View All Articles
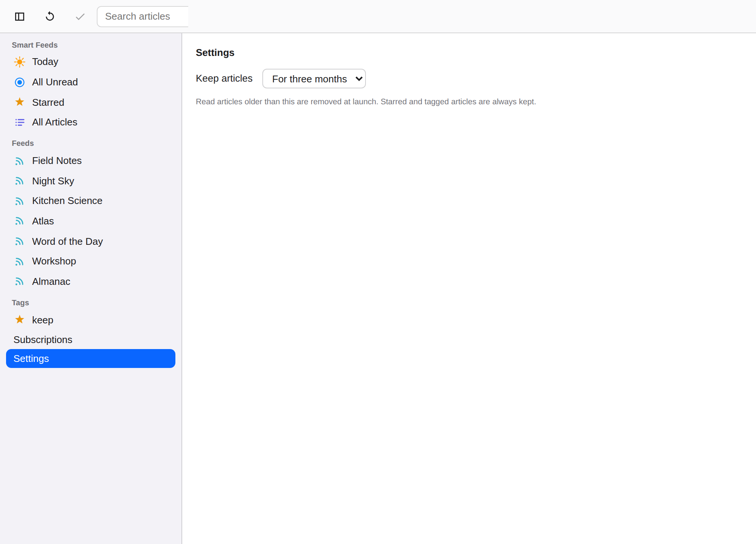Image resolution: width=756 pixels, height=544 pixels. click(91, 122)
